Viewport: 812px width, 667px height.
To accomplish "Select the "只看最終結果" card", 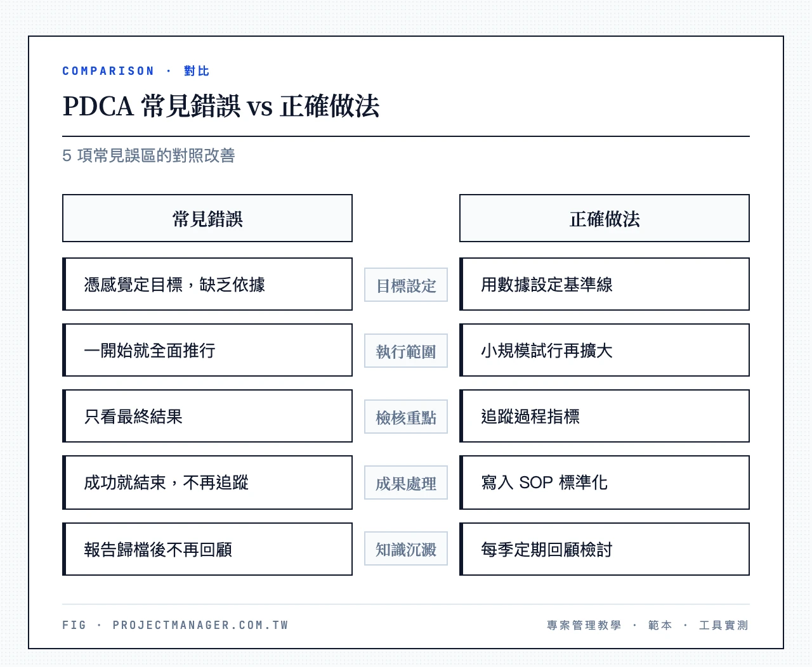I will pos(207,416).
